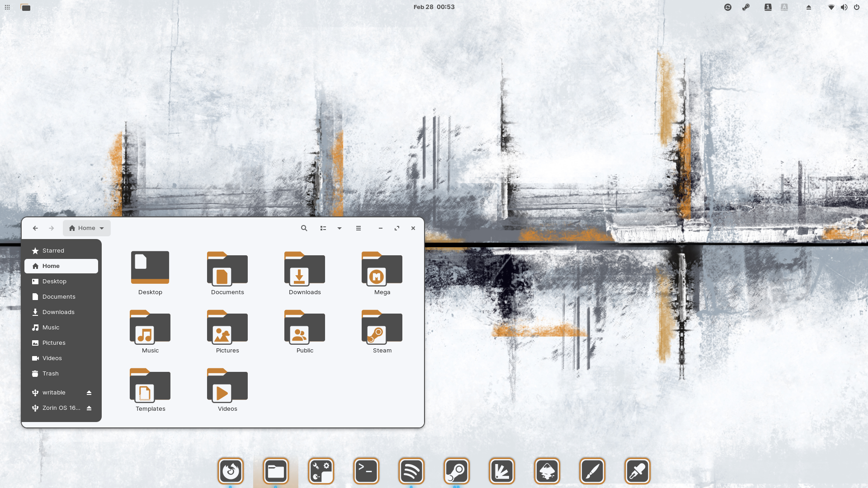Open the Documents folder in main view

[x=227, y=268]
